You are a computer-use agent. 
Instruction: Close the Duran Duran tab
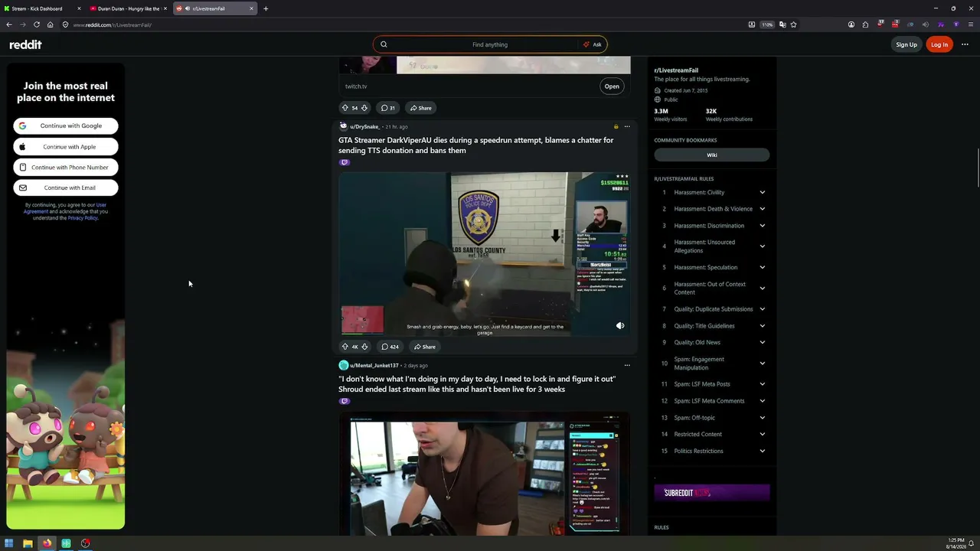coord(165,8)
